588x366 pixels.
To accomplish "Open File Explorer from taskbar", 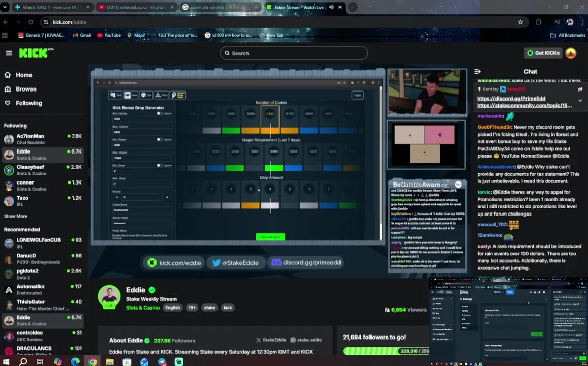I will pyautogui.click(x=109, y=361).
